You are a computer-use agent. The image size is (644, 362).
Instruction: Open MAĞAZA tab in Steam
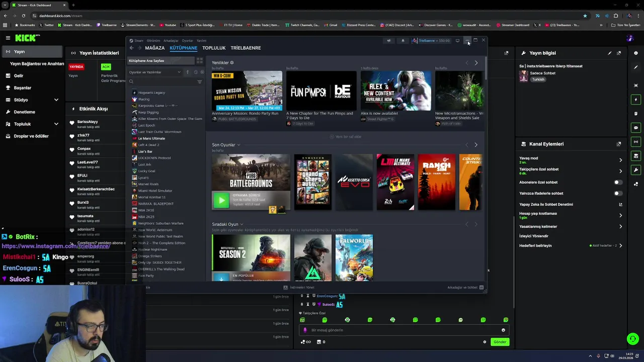pyautogui.click(x=155, y=48)
